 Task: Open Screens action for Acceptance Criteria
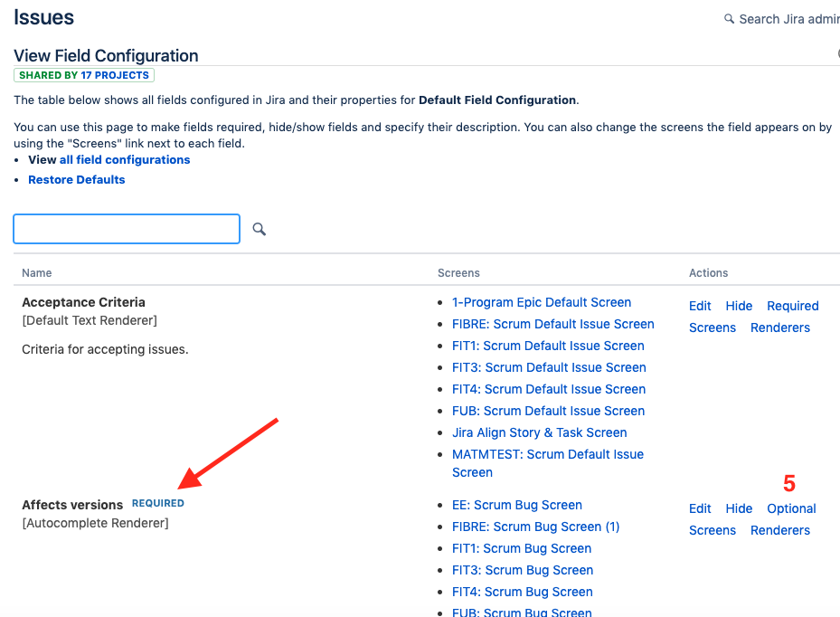tap(713, 327)
